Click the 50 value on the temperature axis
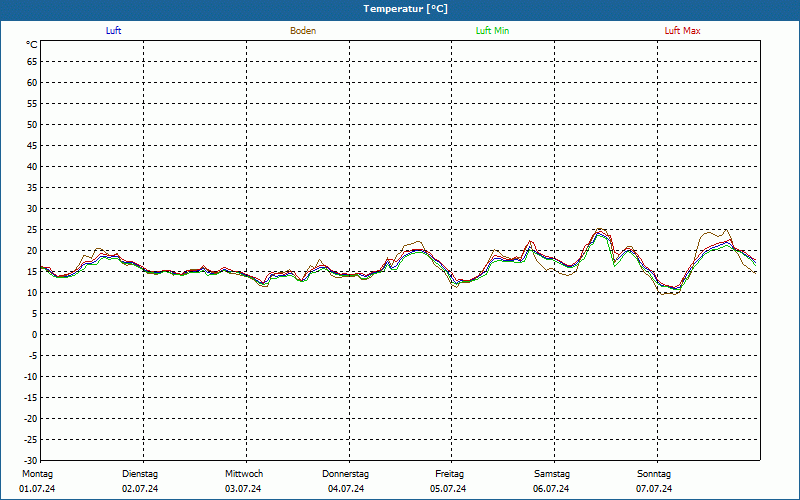800x500 pixels. point(32,124)
